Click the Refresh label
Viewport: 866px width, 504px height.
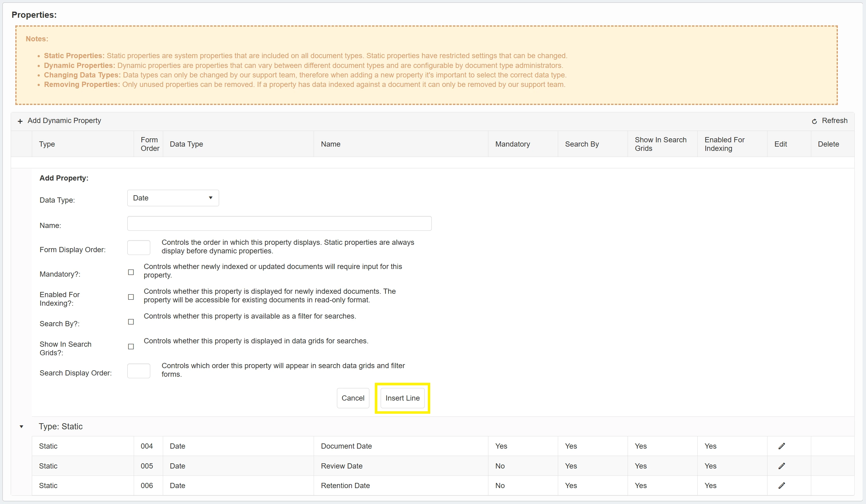pos(835,121)
